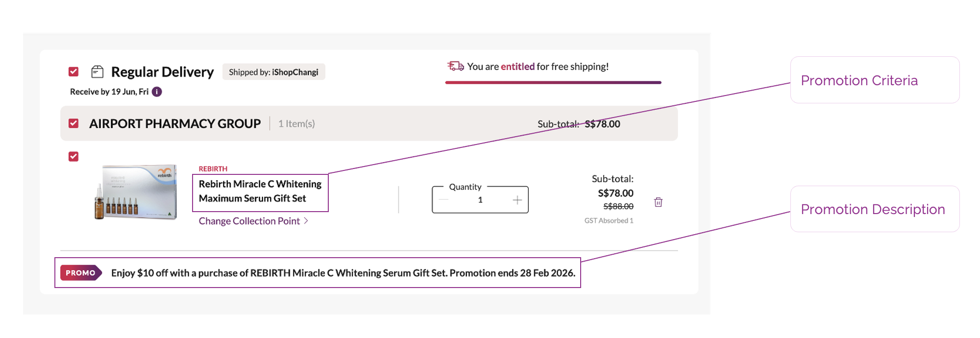Viewport: 980px width, 338px height.
Task: Click the delivery box icon beside Regular Delivery
Action: point(98,72)
